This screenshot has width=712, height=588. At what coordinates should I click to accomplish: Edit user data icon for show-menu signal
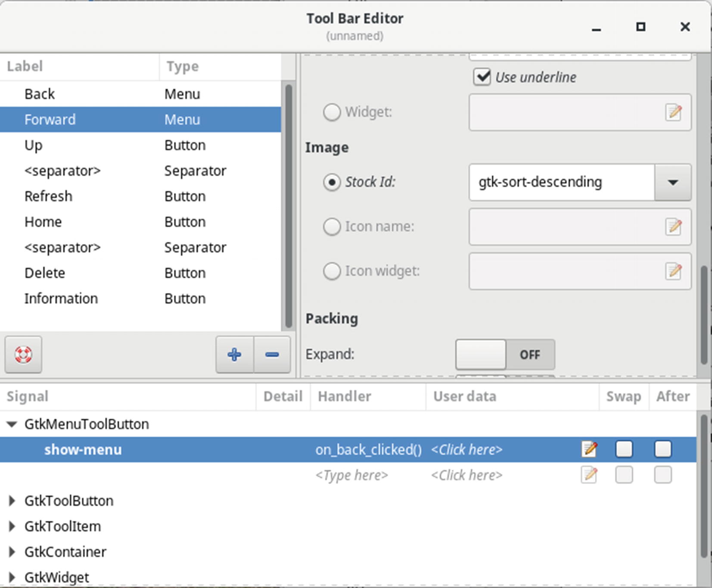click(x=589, y=449)
